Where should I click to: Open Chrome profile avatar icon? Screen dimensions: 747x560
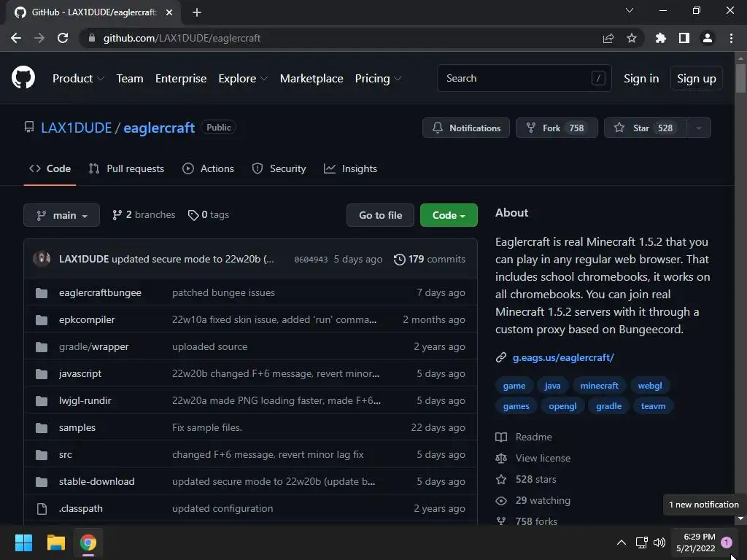(x=708, y=38)
